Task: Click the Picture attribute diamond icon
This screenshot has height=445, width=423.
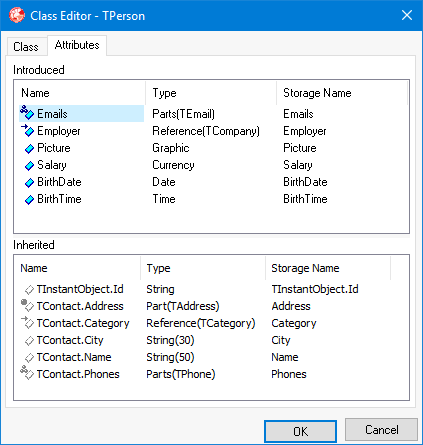Action: 29,148
